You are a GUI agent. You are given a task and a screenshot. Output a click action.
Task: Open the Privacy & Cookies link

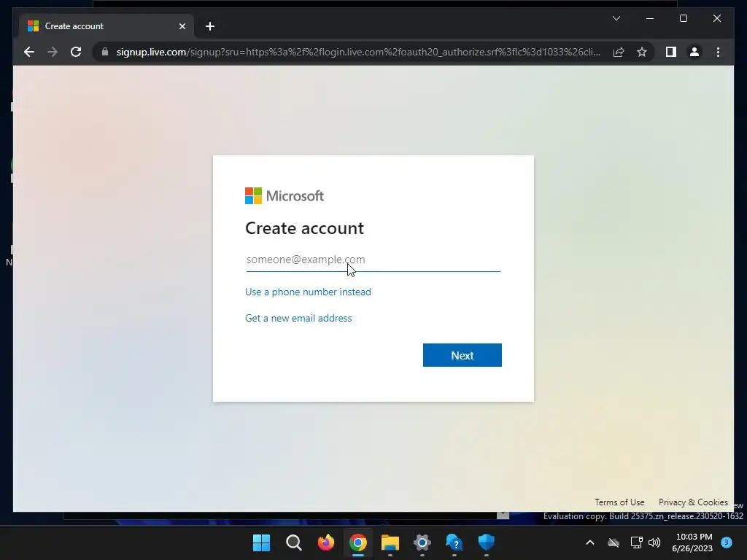tap(693, 502)
